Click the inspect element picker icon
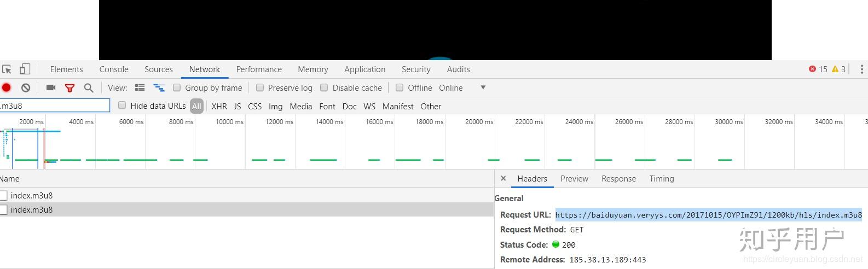Image resolution: width=868 pixels, height=269 pixels. tap(7, 69)
